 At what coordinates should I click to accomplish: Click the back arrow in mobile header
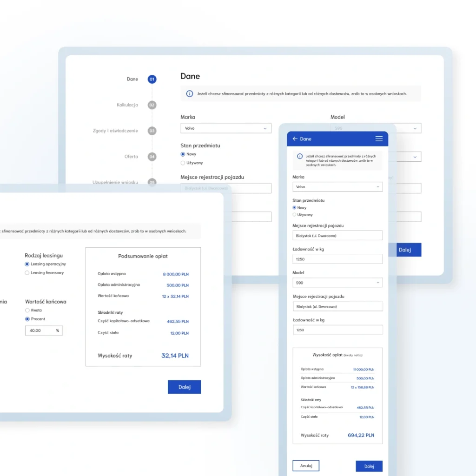(x=295, y=139)
